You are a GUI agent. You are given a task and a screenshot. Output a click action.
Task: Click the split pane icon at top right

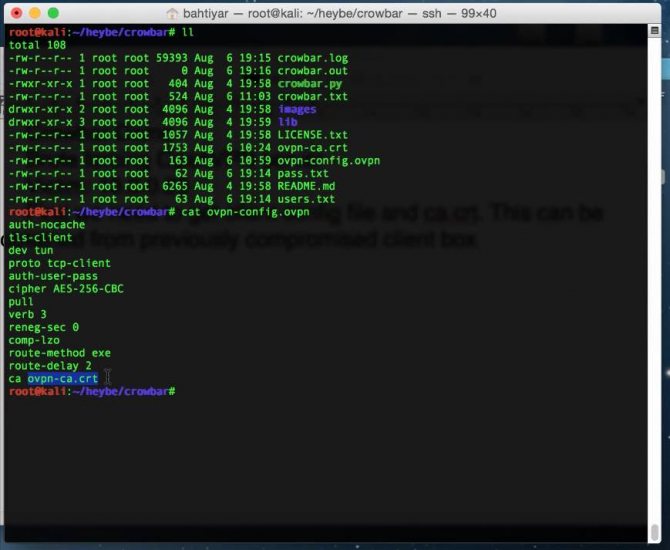coord(655,33)
